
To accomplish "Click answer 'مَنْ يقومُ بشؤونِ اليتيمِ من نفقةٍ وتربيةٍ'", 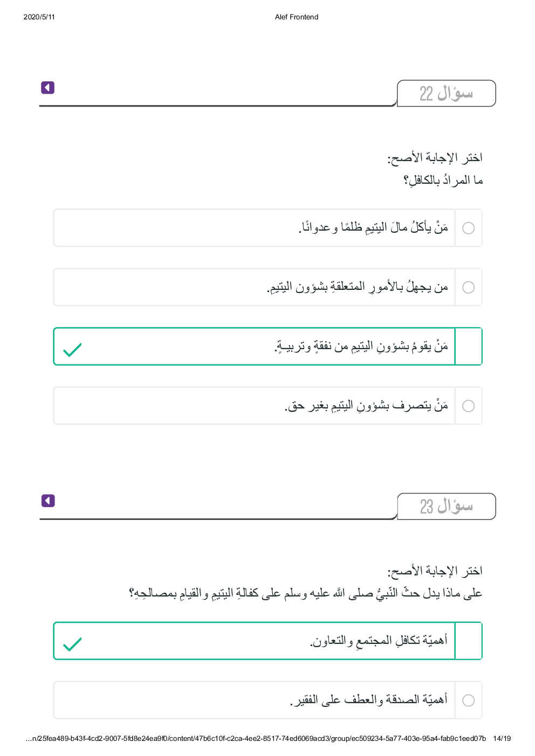I will pos(361,346).
